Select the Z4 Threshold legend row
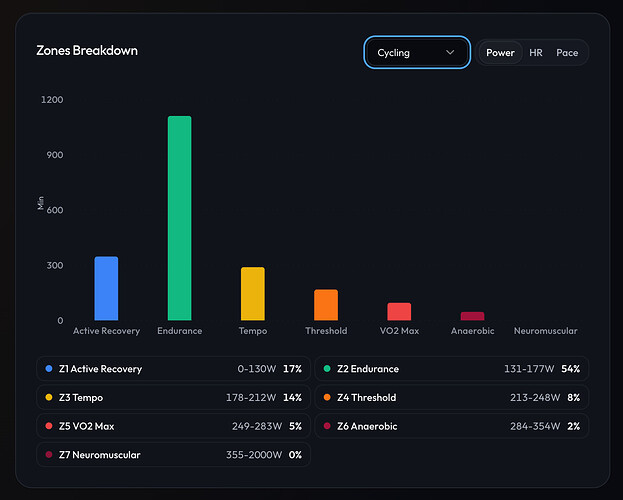This screenshot has width=623, height=500. (452, 397)
